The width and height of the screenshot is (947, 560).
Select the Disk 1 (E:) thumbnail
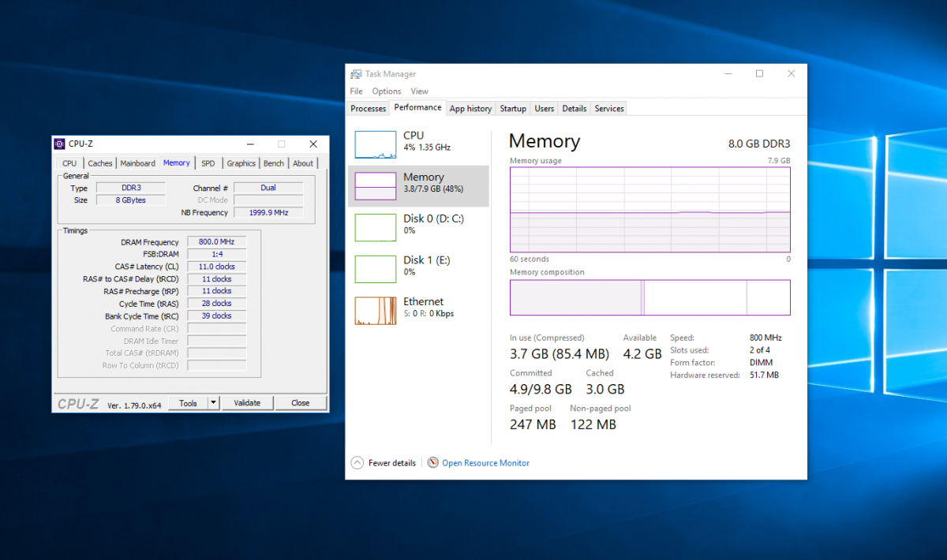tap(376, 269)
